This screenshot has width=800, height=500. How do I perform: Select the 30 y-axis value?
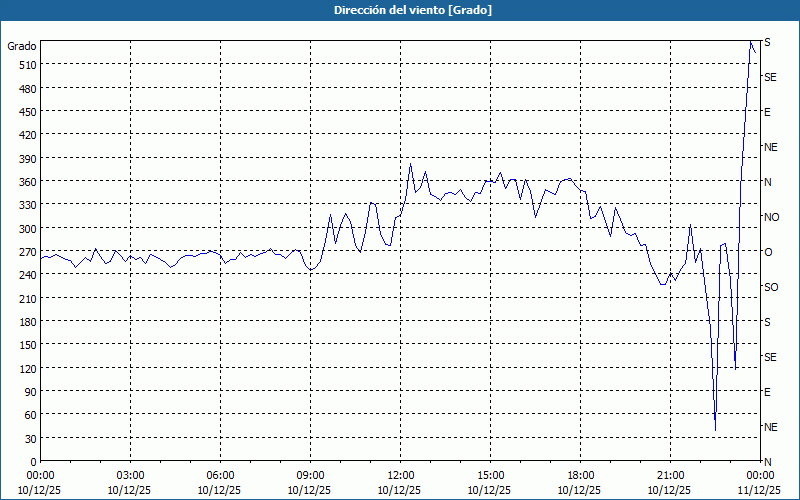[31, 439]
